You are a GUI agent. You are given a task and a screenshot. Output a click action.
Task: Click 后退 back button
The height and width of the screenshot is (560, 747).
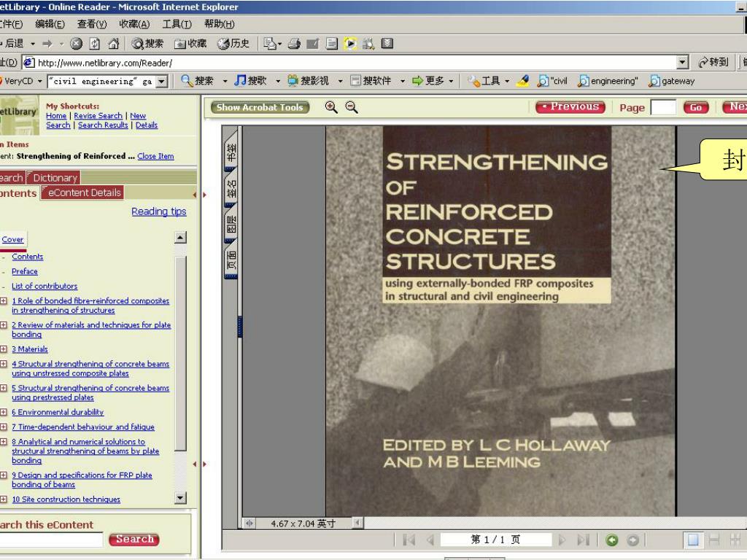pos(12,44)
